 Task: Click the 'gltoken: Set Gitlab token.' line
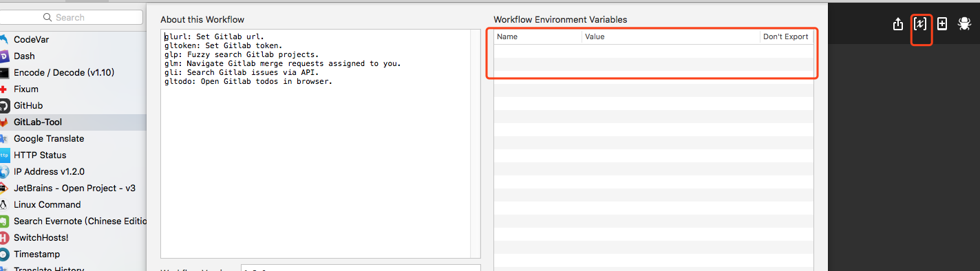pyautogui.click(x=223, y=45)
